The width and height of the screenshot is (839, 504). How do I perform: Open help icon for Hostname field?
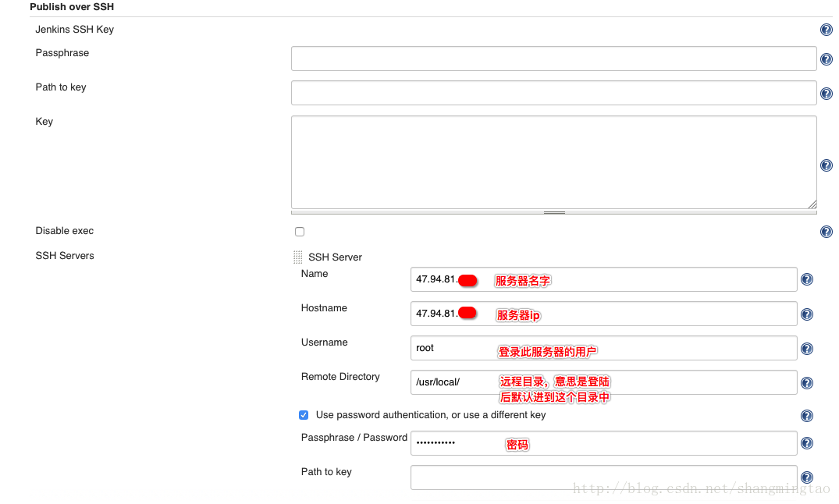[x=807, y=314]
